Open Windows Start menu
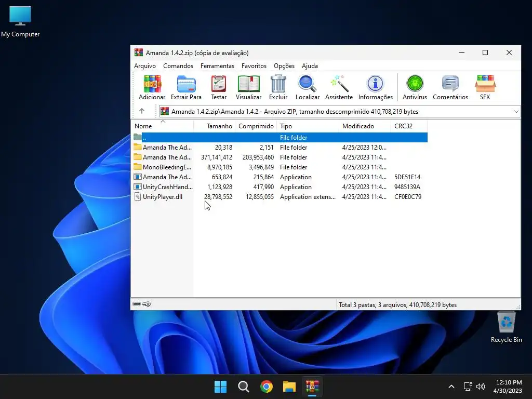 pyautogui.click(x=220, y=387)
